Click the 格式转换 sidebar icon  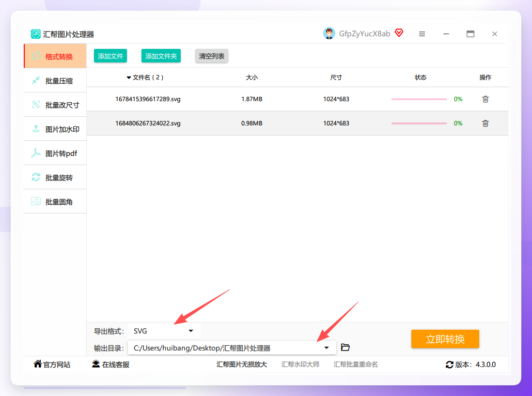36,56
